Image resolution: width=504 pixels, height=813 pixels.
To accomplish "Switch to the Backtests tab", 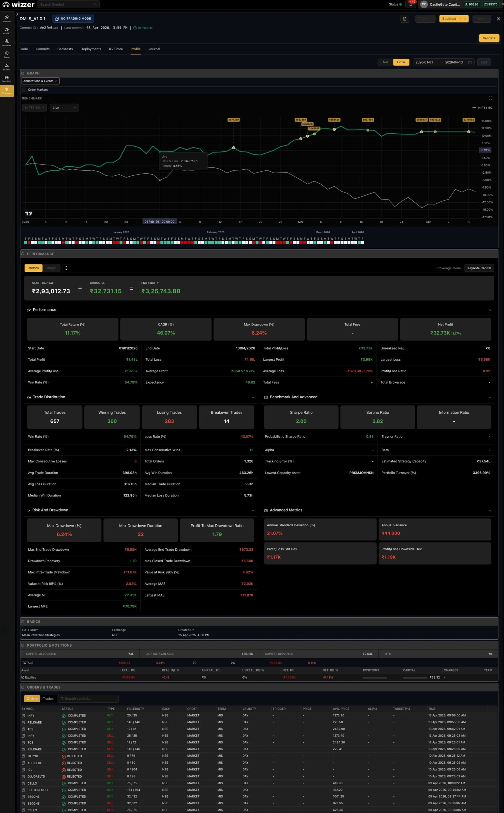I will pos(65,49).
